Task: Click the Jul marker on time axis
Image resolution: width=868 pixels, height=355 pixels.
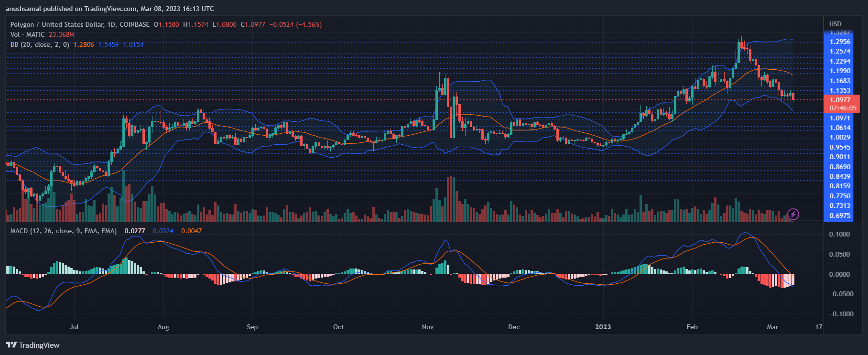Action: click(x=74, y=327)
